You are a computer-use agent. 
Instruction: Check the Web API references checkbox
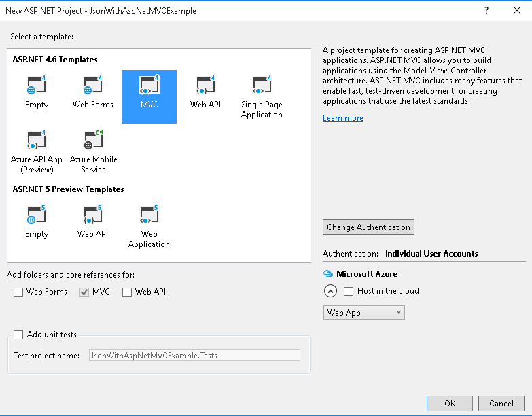[127, 292]
